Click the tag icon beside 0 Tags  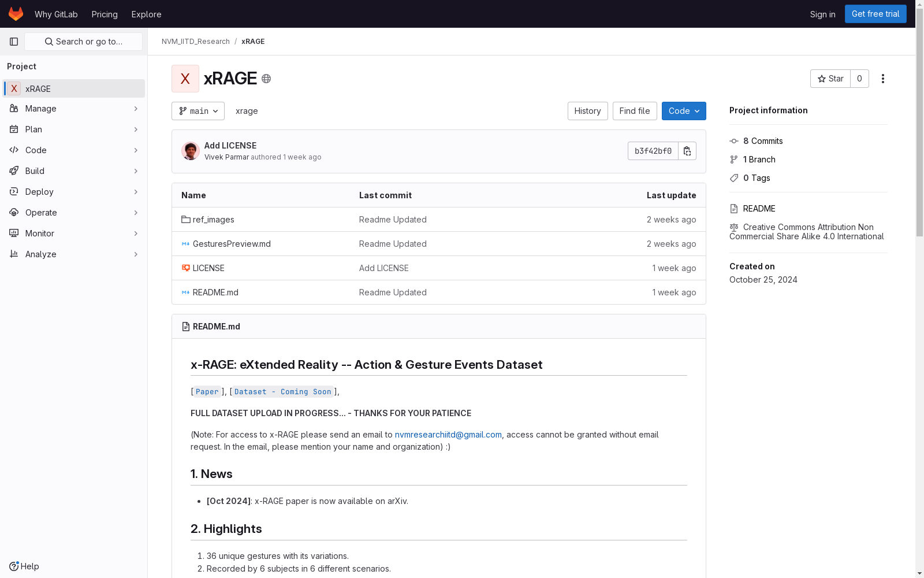[x=734, y=178]
